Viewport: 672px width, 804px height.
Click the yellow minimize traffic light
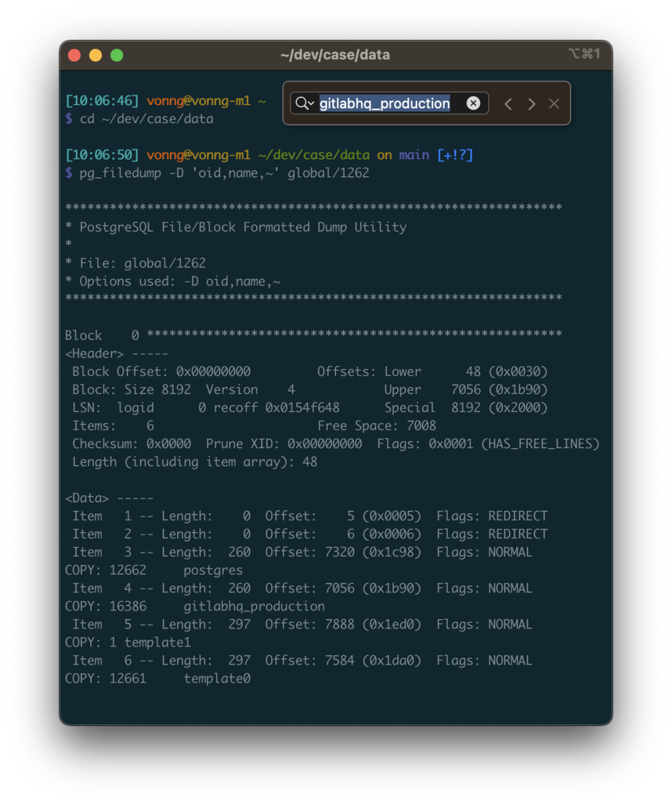coord(95,55)
